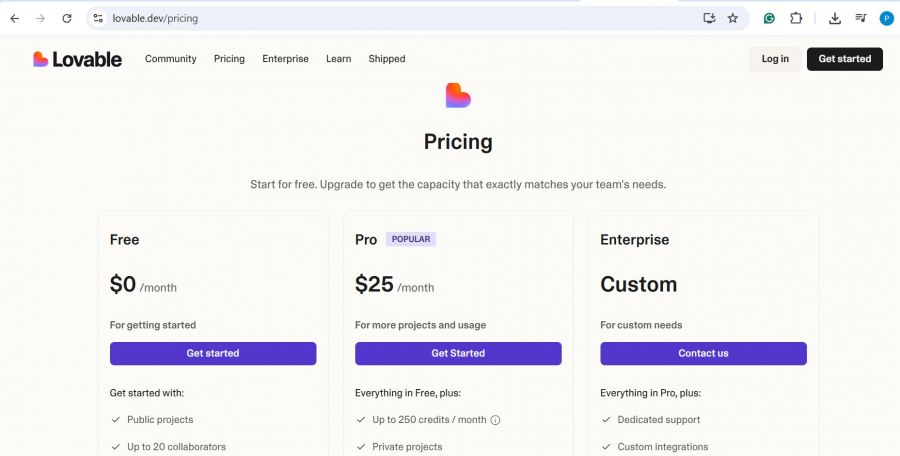
Task: Click Contact us on Enterprise plan
Action: click(x=703, y=353)
